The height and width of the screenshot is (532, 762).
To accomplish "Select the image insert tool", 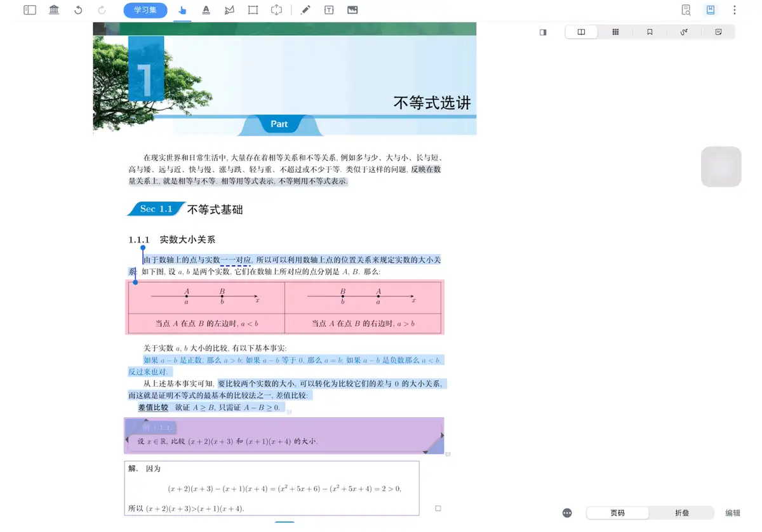I will [352, 10].
